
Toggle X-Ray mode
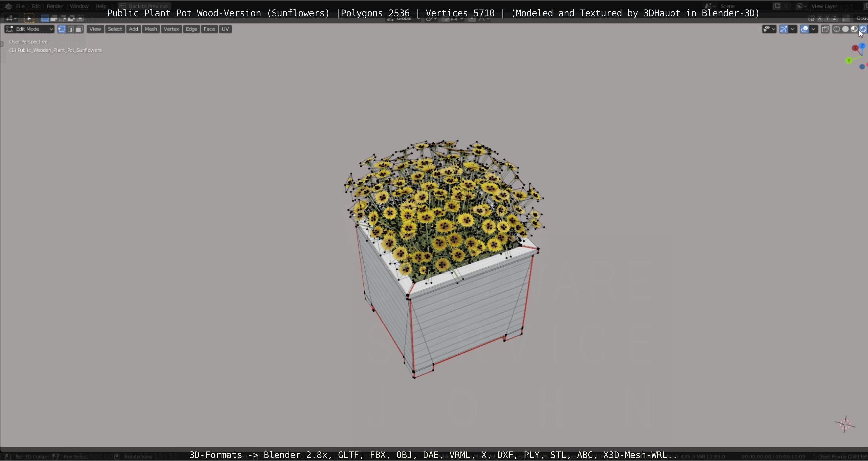825,29
